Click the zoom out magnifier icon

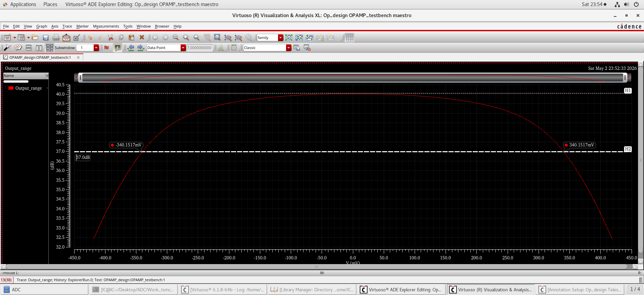click(x=197, y=38)
